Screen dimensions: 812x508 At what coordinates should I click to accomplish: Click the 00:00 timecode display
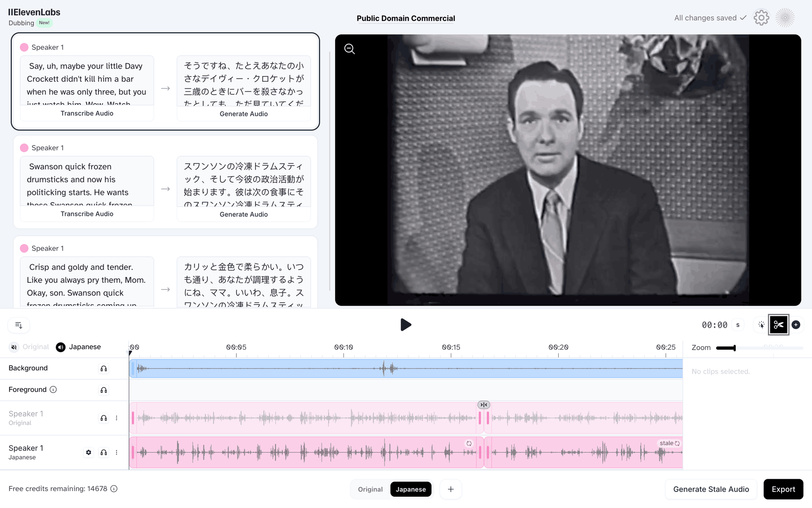pos(714,325)
